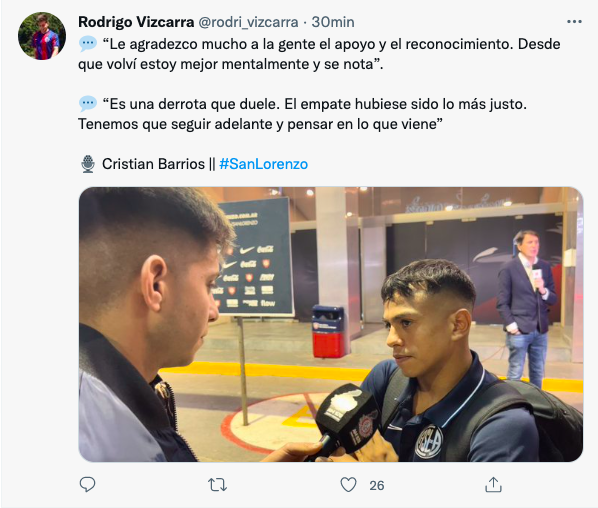The width and height of the screenshot is (598, 508).
Task: Open the #SanLorenzo hashtag
Action: (x=264, y=164)
